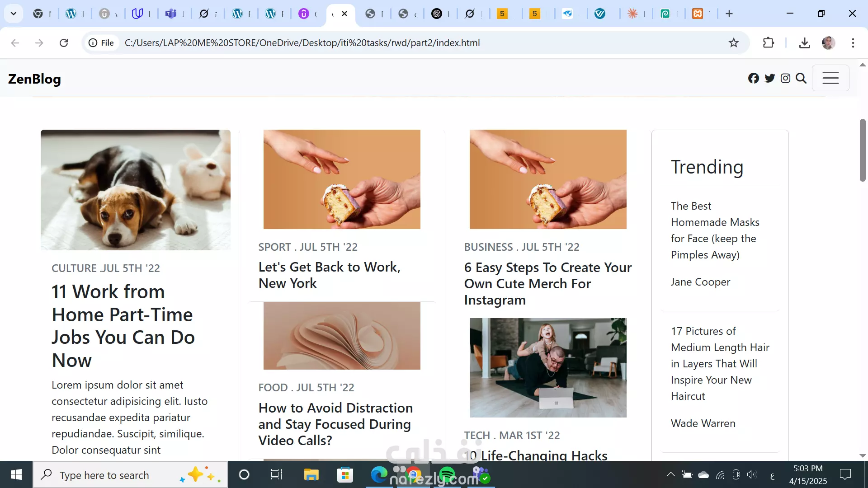Image resolution: width=868 pixels, height=488 pixels.
Task: Open trending "The Best Homemade Masks for Face"
Action: click(715, 230)
